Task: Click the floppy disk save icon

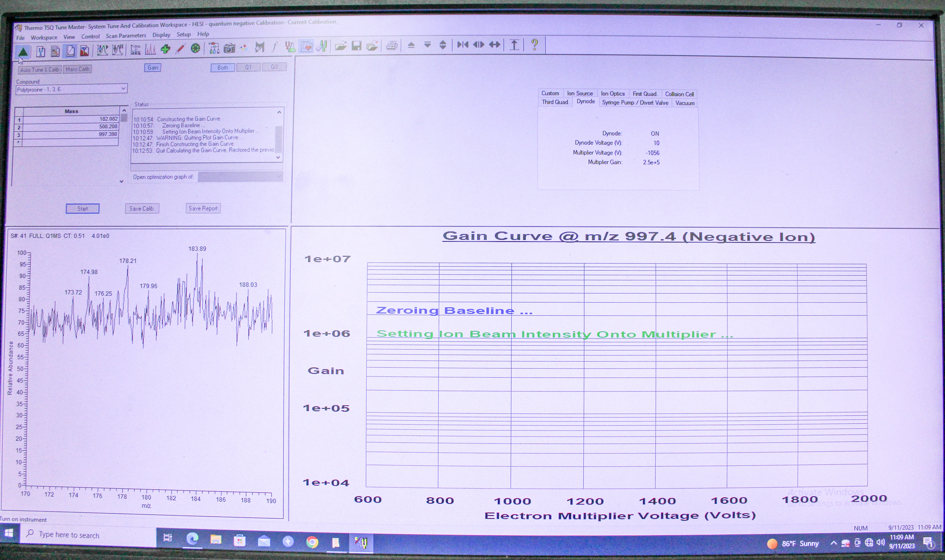Action: [356, 46]
